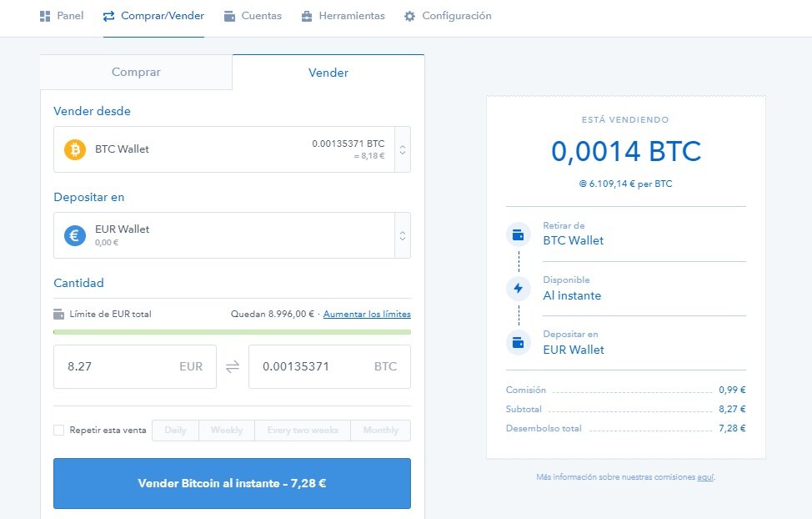Screen dimensions: 812x519
Task: Click the gear icon for Configuración
Action: tap(409, 16)
